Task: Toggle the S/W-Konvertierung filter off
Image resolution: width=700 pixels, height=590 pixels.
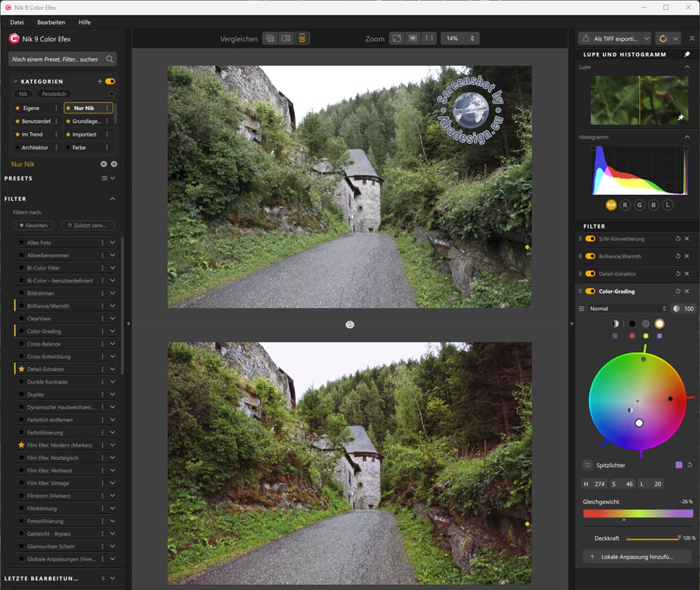Action: (589, 239)
